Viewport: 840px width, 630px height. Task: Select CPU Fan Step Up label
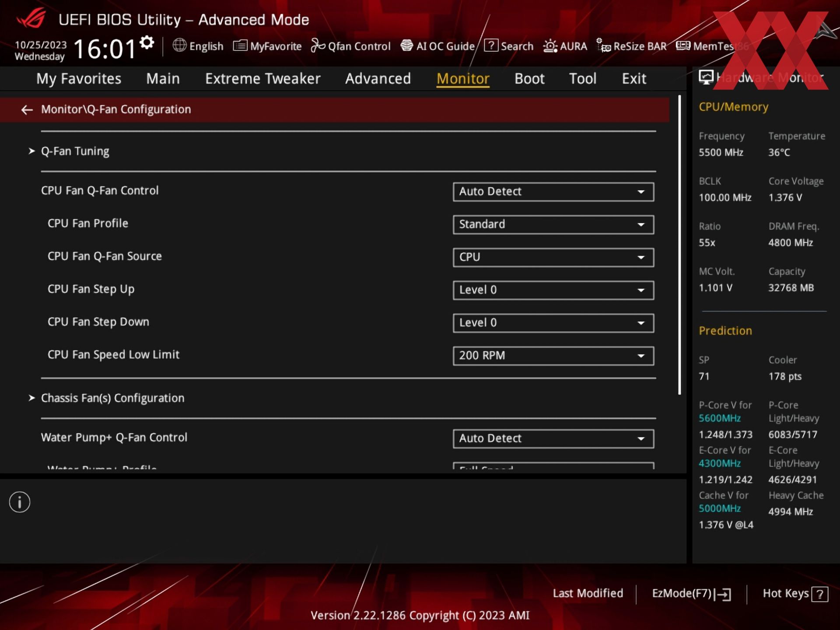91,289
